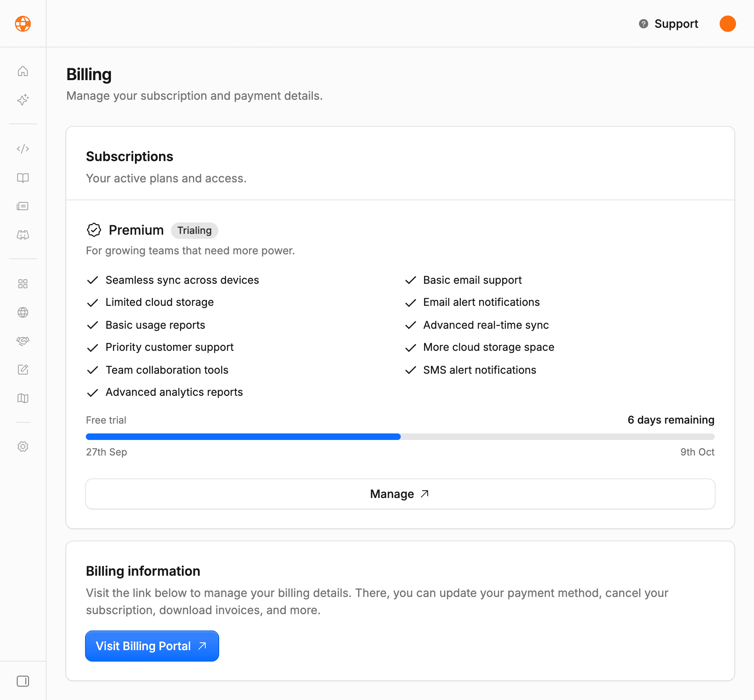Open the globe sidebar icon below grid
The height and width of the screenshot is (700, 754).
[23, 312]
